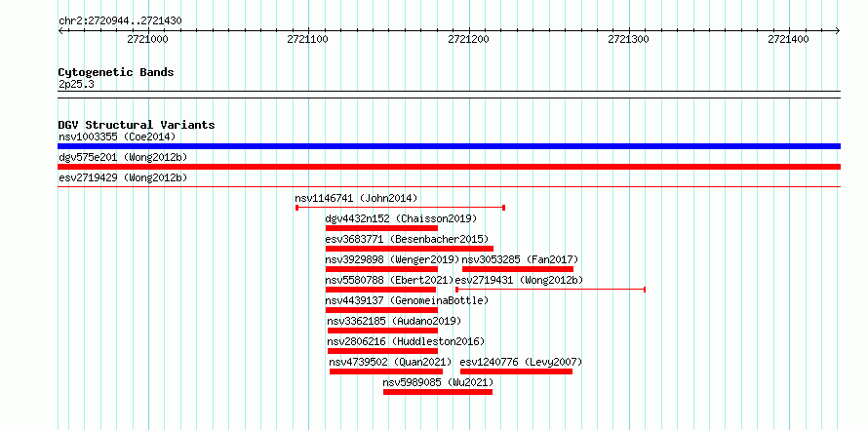This screenshot has width=868, height=430.
Task: Select the red bar under nsv3362185
Action: 382,331
